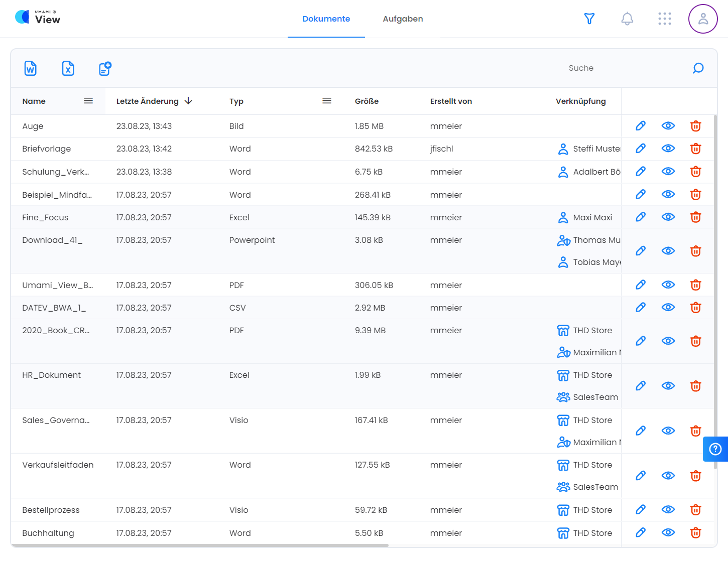Open the user profile avatar
The width and height of the screenshot is (728, 562).
tap(702, 19)
